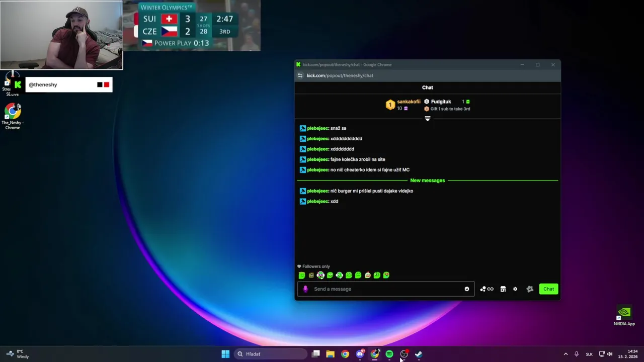Screen dimensions: 644x362
Task: Click the Chat header title
Action: coord(428,87)
